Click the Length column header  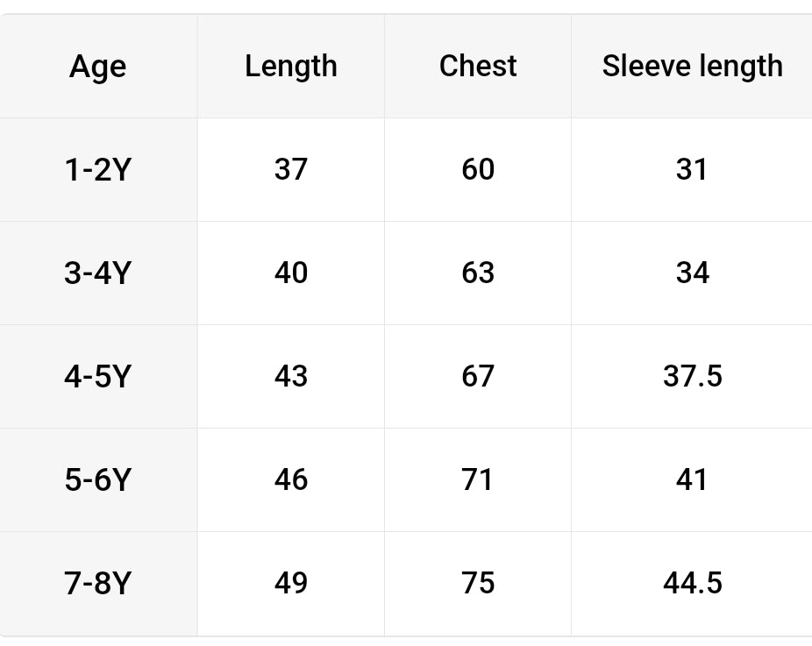290,67
